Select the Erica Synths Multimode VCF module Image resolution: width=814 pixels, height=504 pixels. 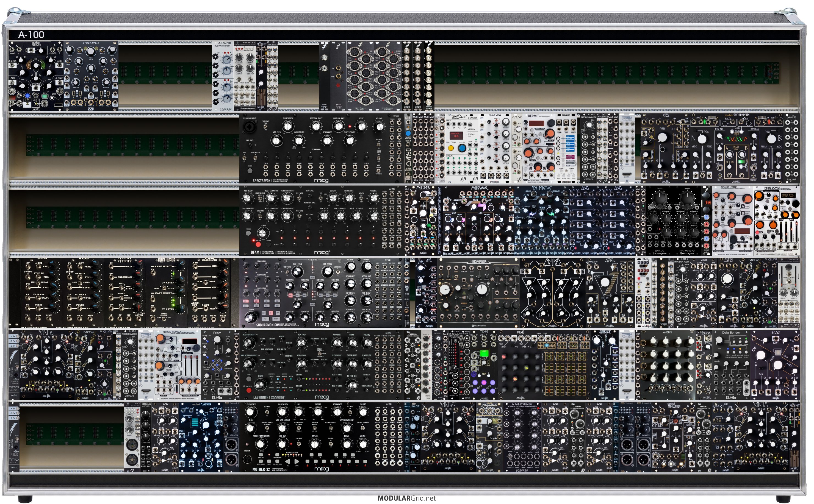click(687, 221)
